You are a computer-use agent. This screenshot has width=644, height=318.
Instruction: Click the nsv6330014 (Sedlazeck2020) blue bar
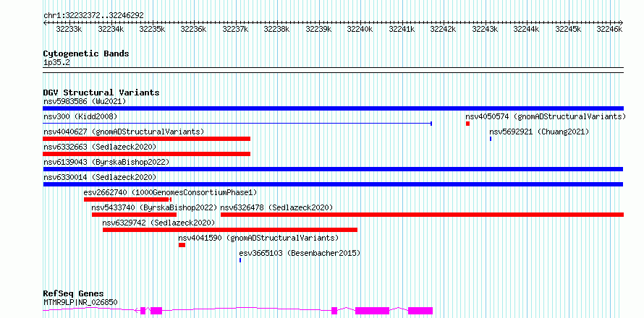pyautogui.click(x=333, y=184)
